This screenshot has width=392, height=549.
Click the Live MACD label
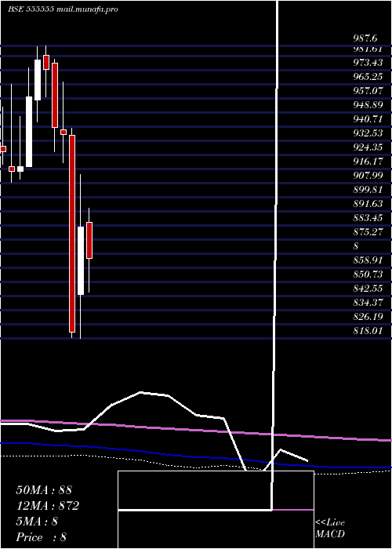click(x=330, y=528)
